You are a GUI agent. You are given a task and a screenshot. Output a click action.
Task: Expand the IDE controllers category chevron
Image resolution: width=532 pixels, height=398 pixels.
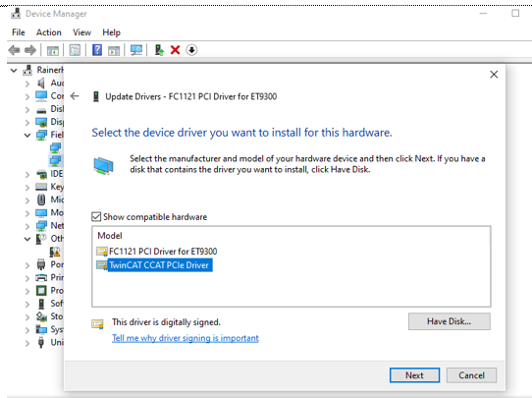27,175
